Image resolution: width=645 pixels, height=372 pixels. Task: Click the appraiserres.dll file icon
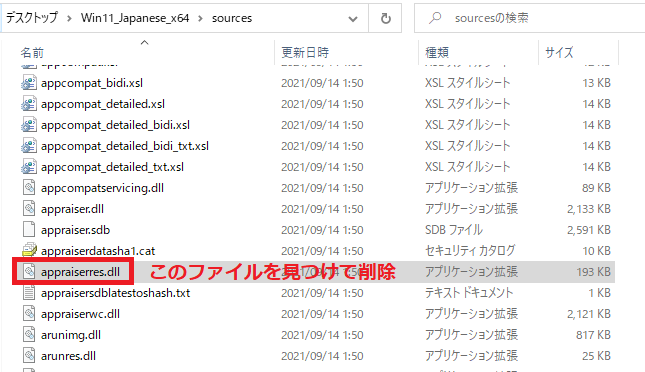[29, 272]
